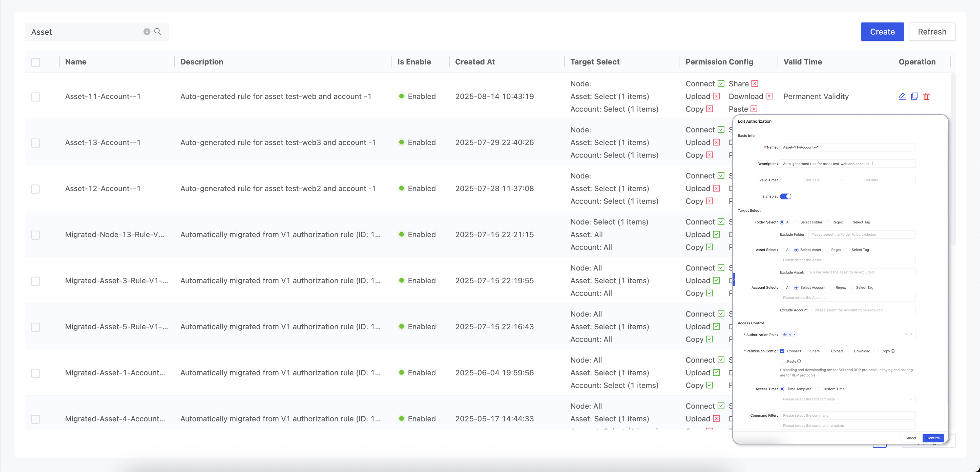Uncheck the Connect permission in the dialog
Viewport: 980px width, 472px height.
point(782,351)
